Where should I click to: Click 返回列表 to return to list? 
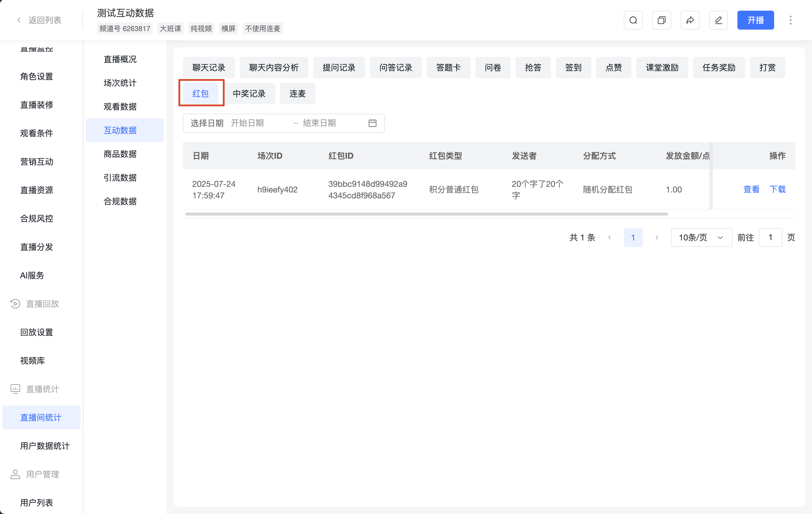tap(44, 20)
